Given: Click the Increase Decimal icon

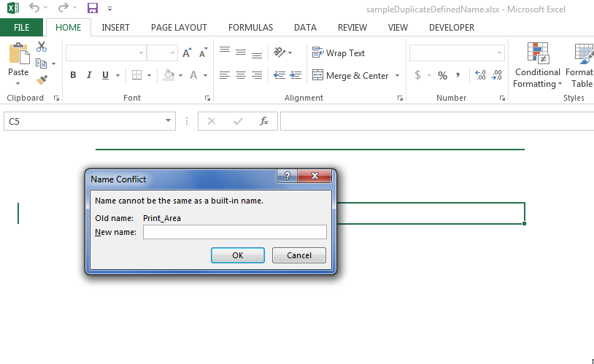Looking at the screenshot, I should [479, 75].
